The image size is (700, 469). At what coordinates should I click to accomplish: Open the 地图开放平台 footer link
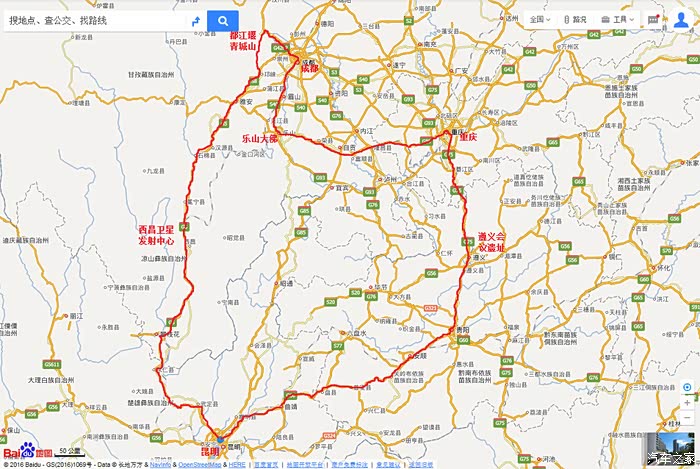coord(304,465)
